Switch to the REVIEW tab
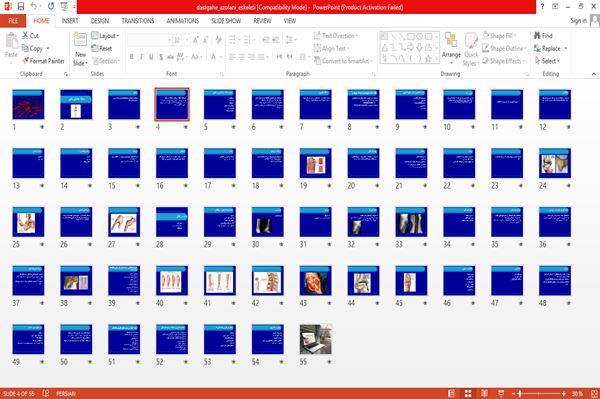 [262, 21]
